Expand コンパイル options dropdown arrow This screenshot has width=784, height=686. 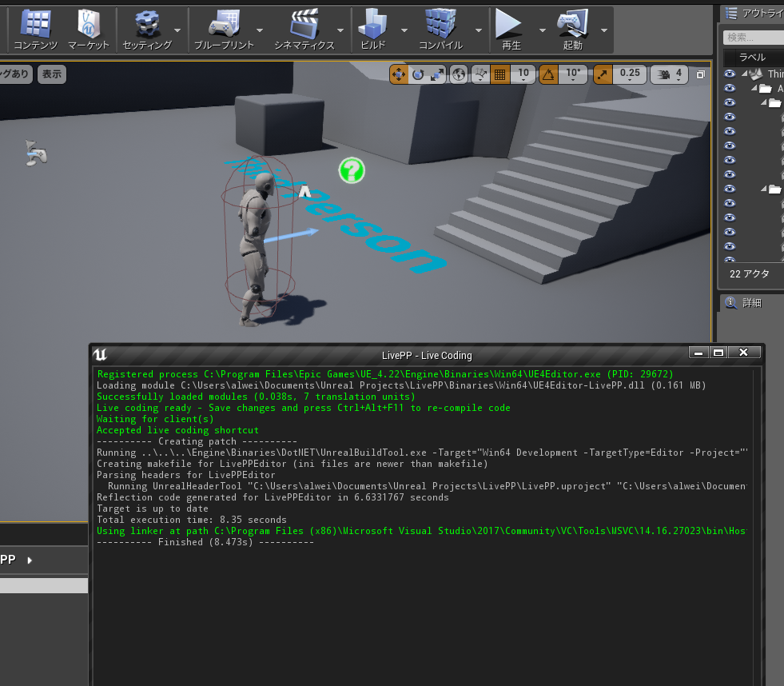point(479,30)
